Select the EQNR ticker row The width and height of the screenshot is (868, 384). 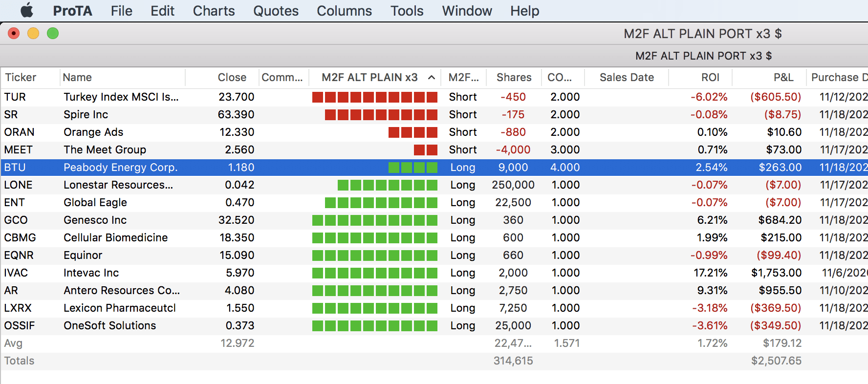[434, 255]
